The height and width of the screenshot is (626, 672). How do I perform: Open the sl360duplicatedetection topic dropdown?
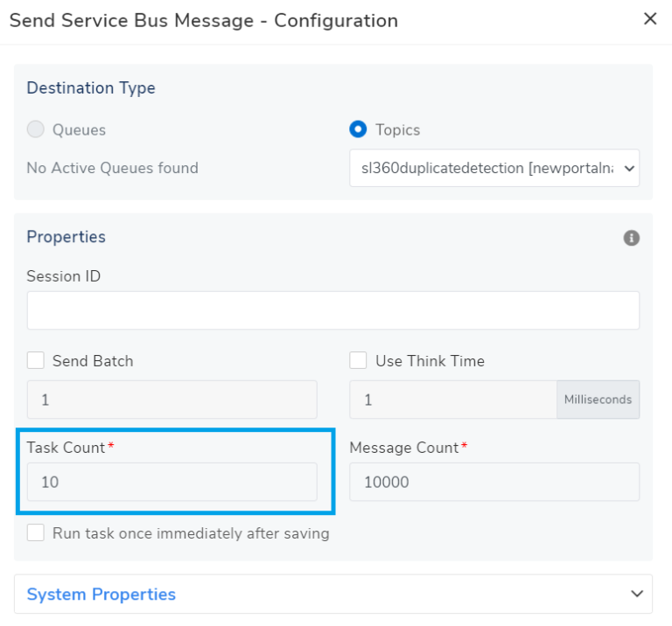click(494, 168)
